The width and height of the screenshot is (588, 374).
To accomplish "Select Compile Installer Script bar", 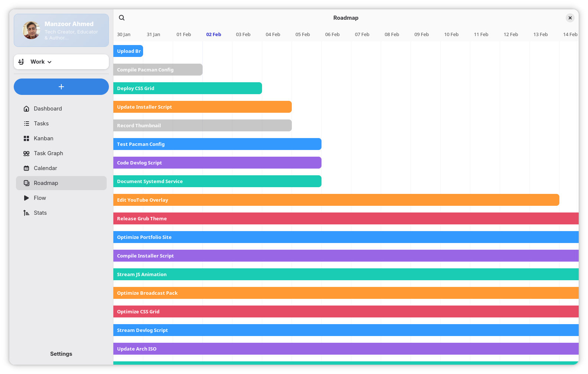I will click(346, 256).
